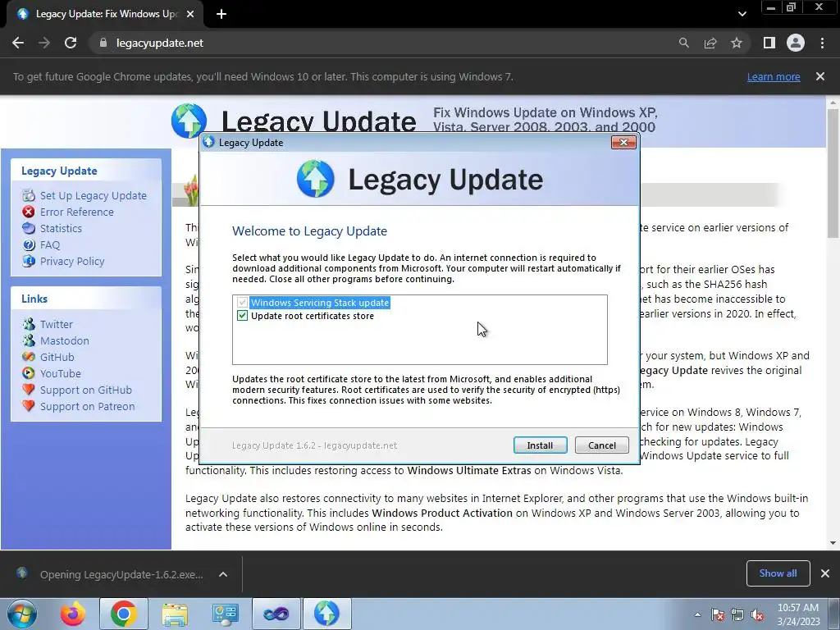Viewport: 840px width, 630px height.
Task: Click Chrome's forward arrow
Action: [x=44, y=43]
